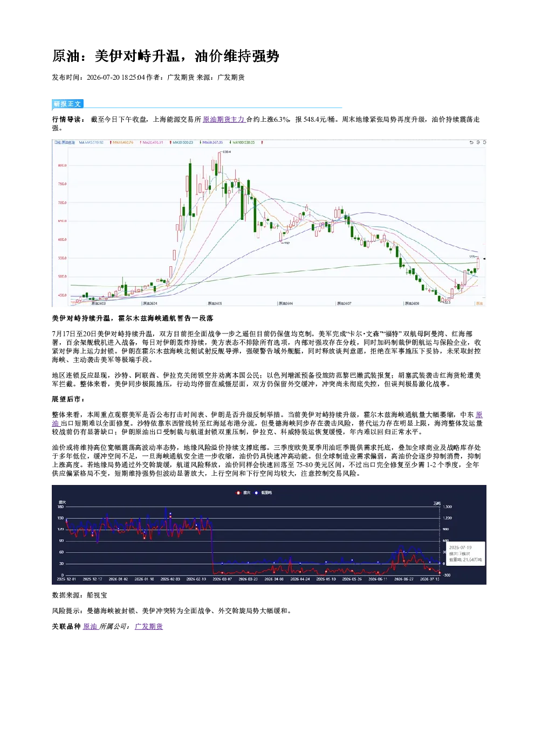
Task: Click the 数据来源：船视宝 caption
Action: click(x=79, y=595)
